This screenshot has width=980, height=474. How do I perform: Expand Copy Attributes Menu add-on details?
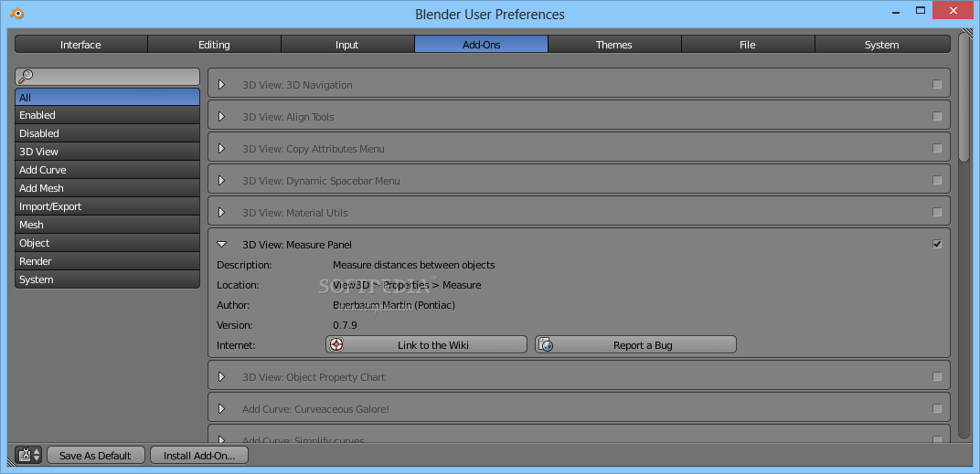pyautogui.click(x=221, y=148)
